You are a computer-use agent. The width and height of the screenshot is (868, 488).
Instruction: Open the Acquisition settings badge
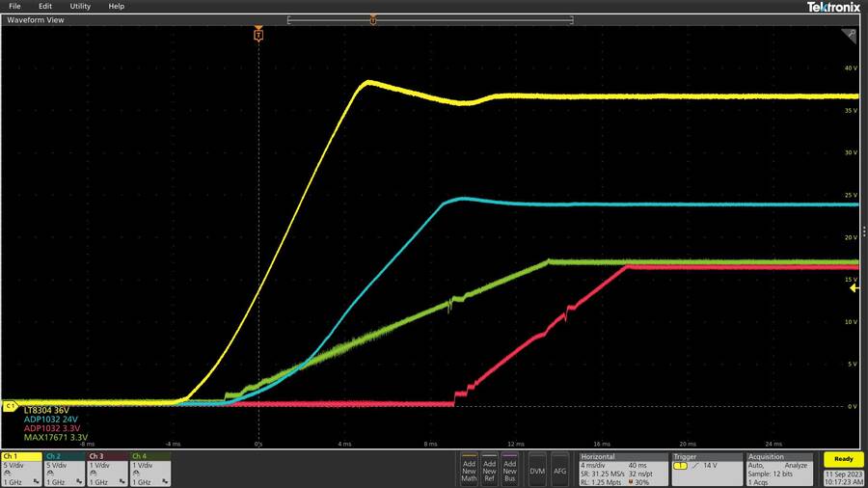(779, 468)
